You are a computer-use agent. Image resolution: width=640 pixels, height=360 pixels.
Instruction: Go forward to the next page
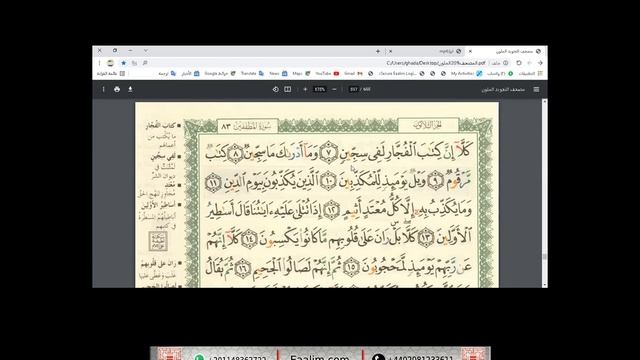click(530, 63)
